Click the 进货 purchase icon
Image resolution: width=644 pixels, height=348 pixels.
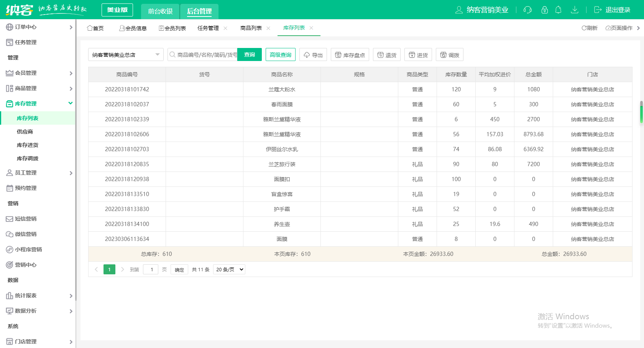(418, 54)
